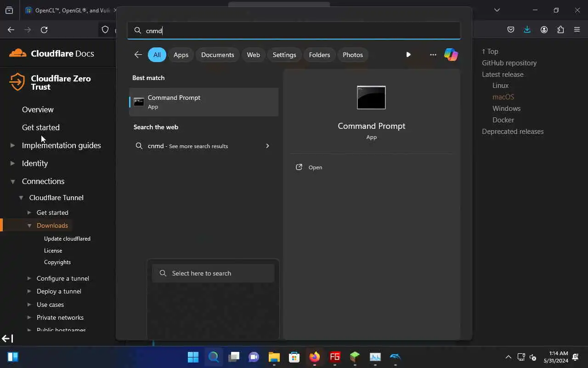Select the Settings search filter
This screenshot has height=368, width=588.
click(x=284, y=55)
